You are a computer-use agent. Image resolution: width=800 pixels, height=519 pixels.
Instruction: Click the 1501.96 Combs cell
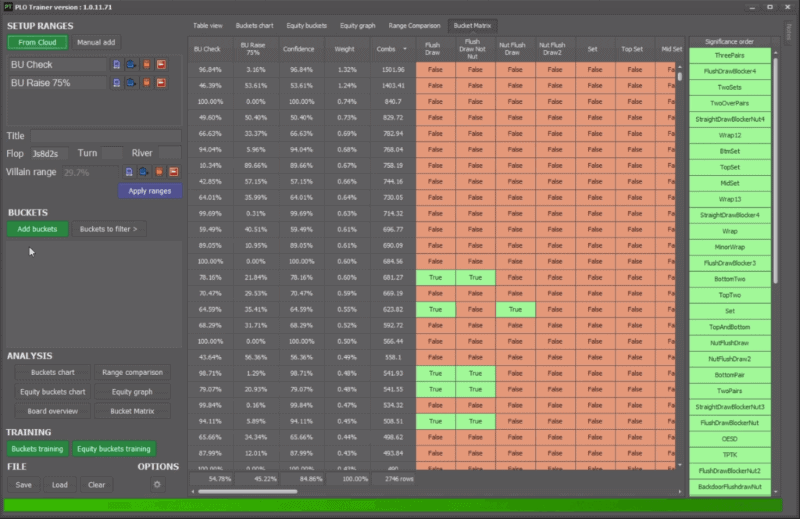click(x=393, y=69)
